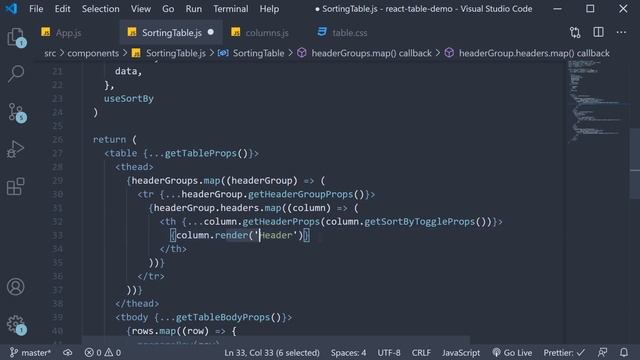The width and height of the screenshot is (640, 360).
Task: Open the Go menu
Action: (168, 9)
